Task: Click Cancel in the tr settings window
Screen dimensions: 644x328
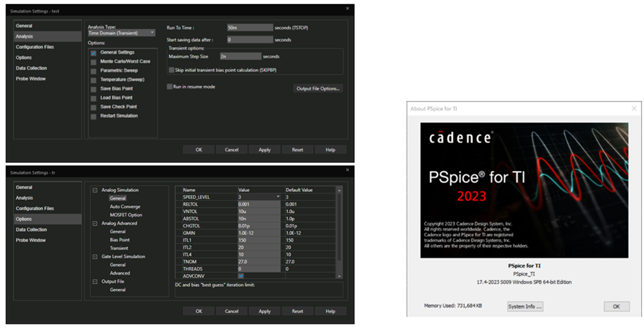Action: (231, 311)
